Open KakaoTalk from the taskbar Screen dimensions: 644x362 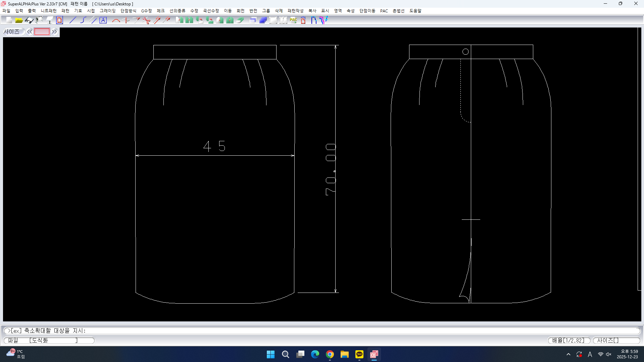359,354
